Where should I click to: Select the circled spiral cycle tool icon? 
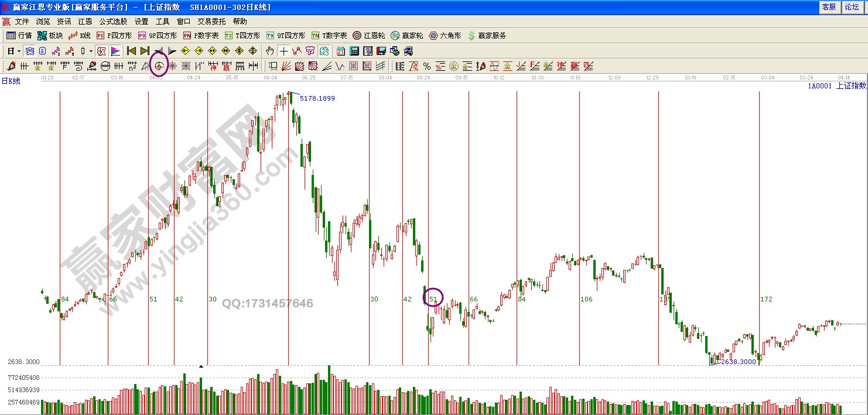coord(158,66)
